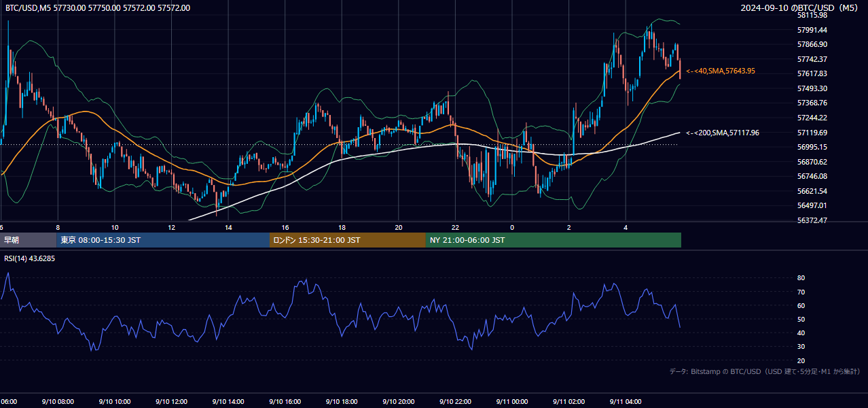Click the 早朝 session bar
Image resolution: width=868 pixels, height=408 pixels.
point(28,240)
